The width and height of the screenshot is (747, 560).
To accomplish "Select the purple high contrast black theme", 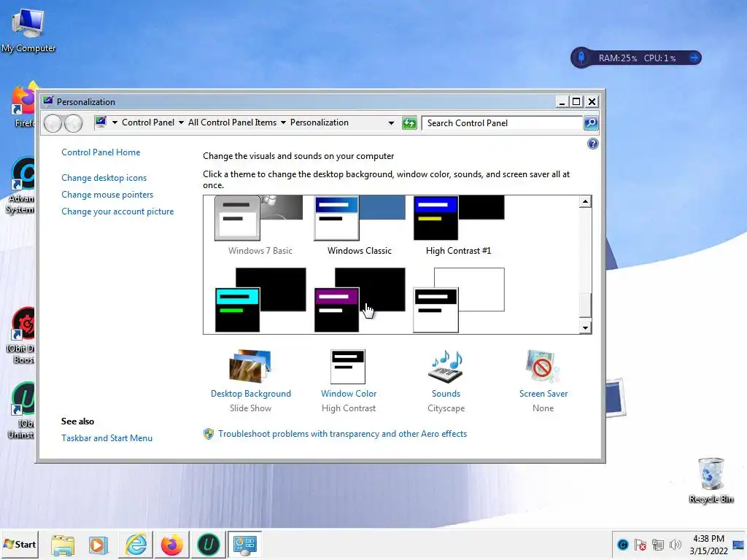I will tap(360, 300).
